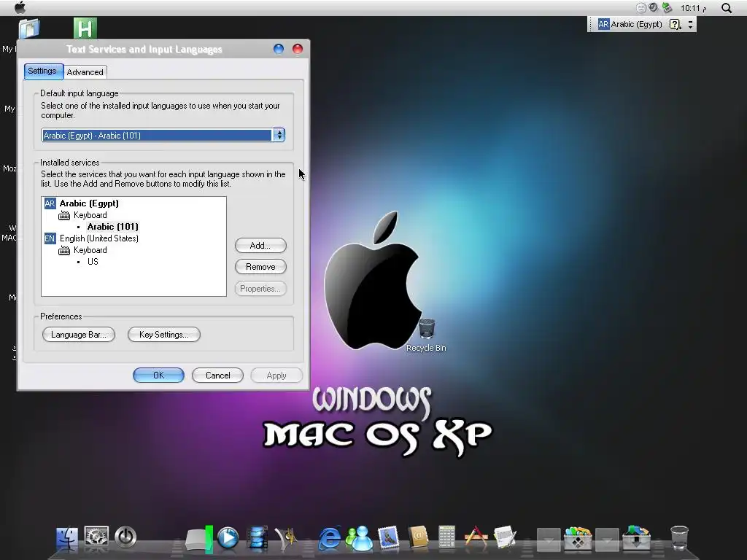Open the language bar Help icon

click(x=675, y=24)
